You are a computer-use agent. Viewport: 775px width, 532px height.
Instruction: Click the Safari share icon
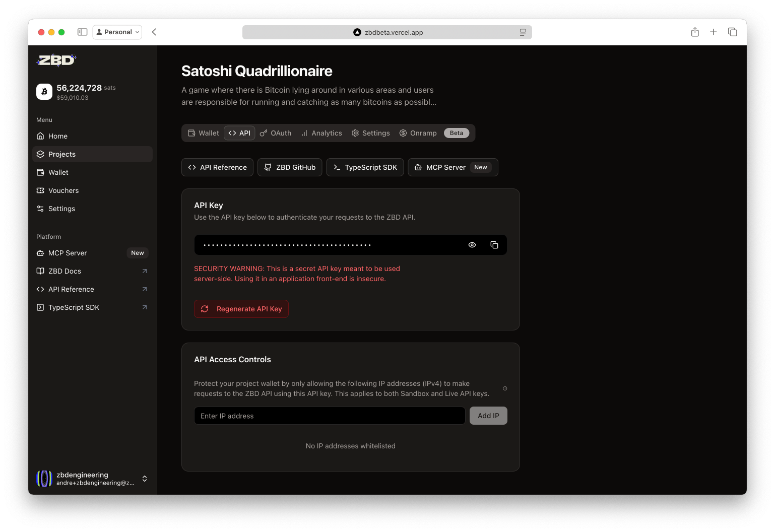click(695, 32)
